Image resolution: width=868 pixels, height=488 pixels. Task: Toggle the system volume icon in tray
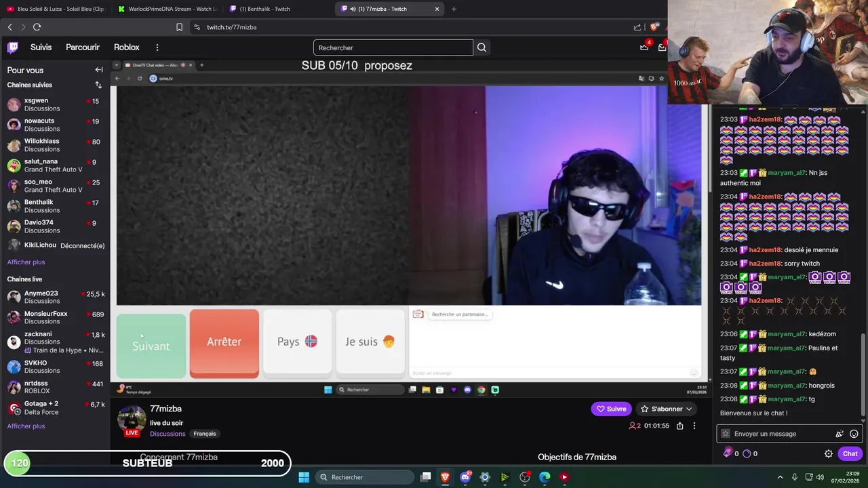tap(821, 477)
